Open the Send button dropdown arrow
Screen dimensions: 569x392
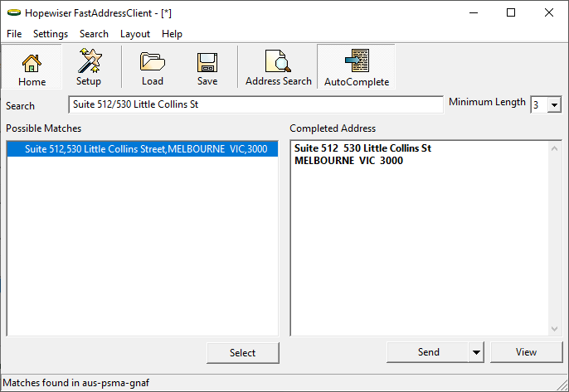click(x=476, y=352)
